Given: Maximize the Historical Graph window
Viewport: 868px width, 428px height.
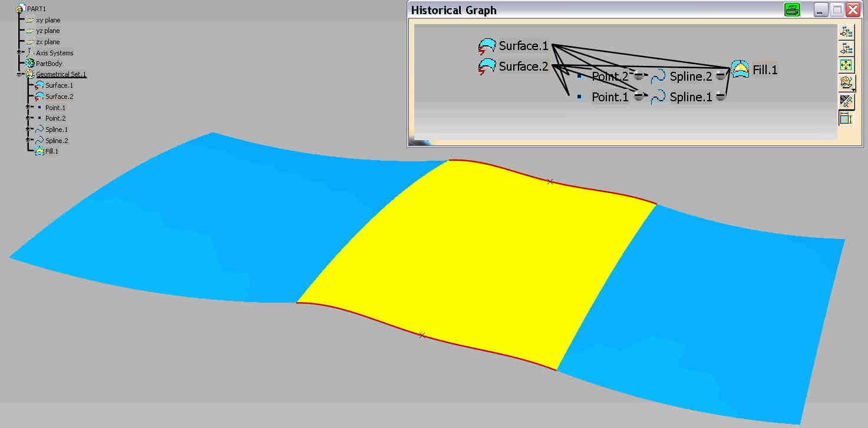Looking at the screenshot, I should (837, 10).
